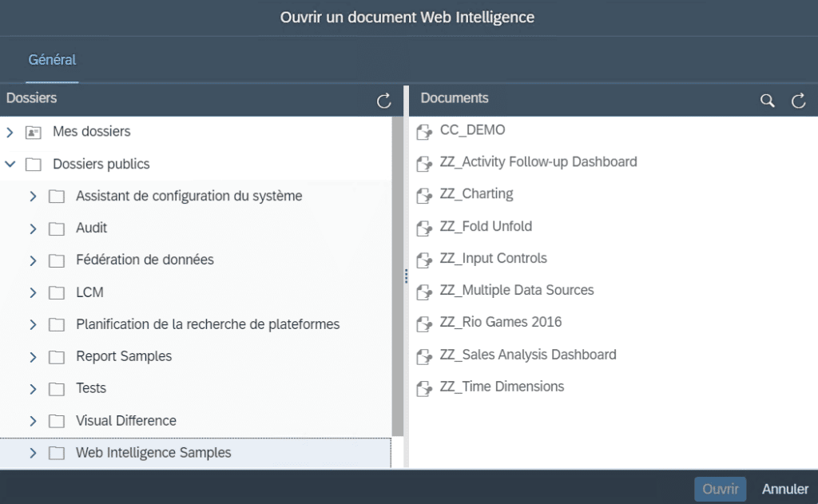The height and width of the screenshot is (504, 818).
Task: Click the ZZ_Input Controls document icon
Action: pyautogui.click(x=424, y=260)
